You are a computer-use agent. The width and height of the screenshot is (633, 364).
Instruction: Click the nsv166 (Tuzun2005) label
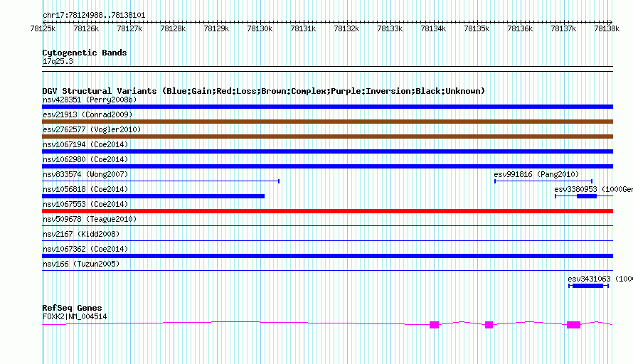pos(81,264)
